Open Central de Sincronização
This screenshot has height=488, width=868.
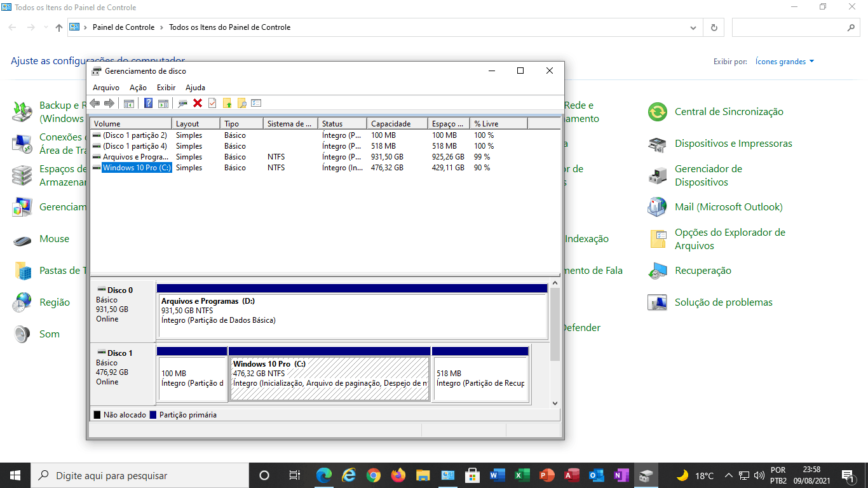click(x=728, y=112)
